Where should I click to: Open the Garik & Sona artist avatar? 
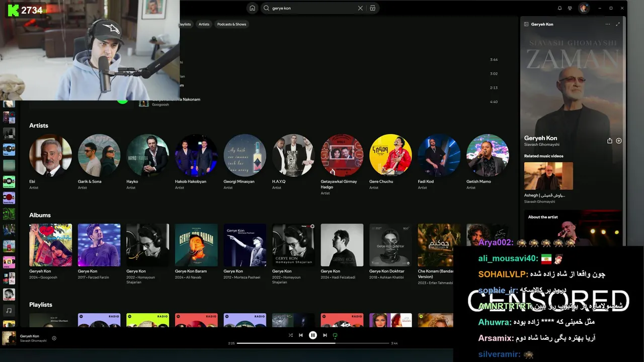(99, 155)
